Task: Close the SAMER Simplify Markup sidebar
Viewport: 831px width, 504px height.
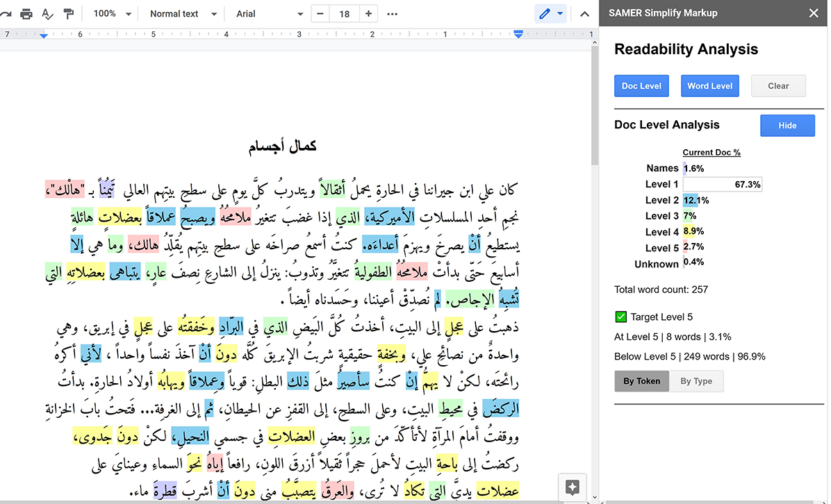Action: click(814, 13)
